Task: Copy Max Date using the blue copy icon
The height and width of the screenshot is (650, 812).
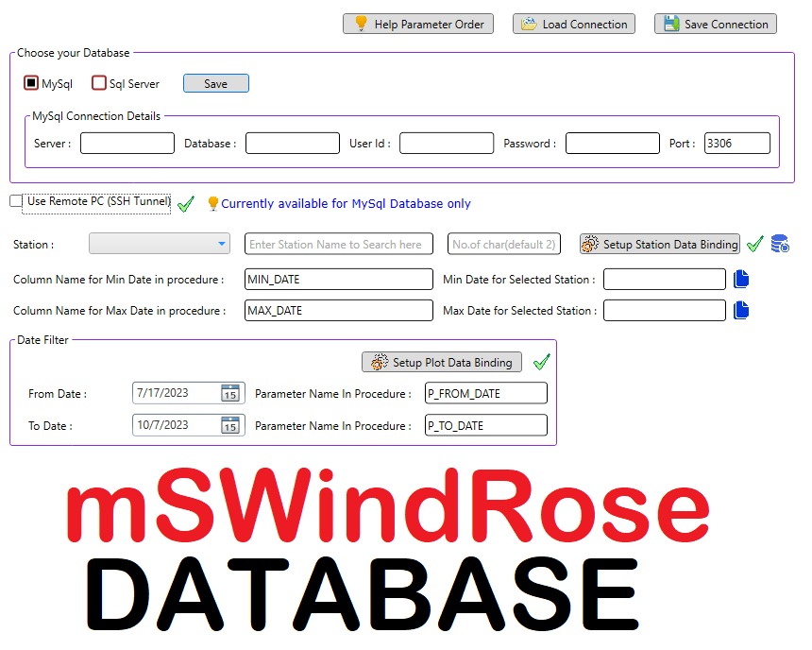Action: (741, 310)
